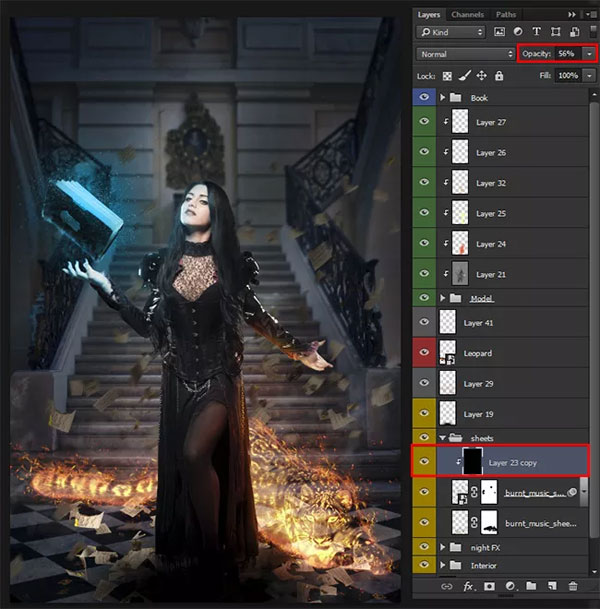Open the blend mode Normal dropdown
The height and width of the screenshot is (609, 600).
[466, 54]
